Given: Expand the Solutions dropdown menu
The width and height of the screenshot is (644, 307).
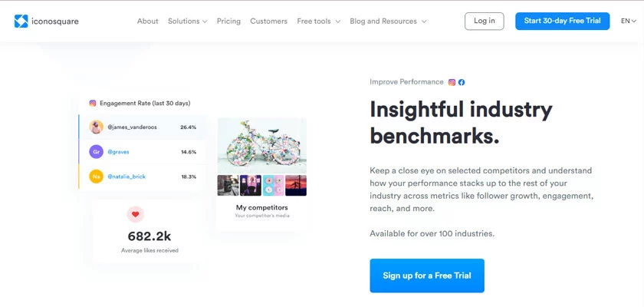Looking at the screenshot, I should click(188, 21).
